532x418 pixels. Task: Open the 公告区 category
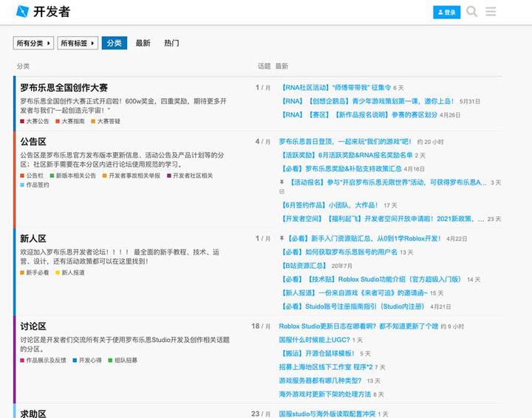(33, 142)
